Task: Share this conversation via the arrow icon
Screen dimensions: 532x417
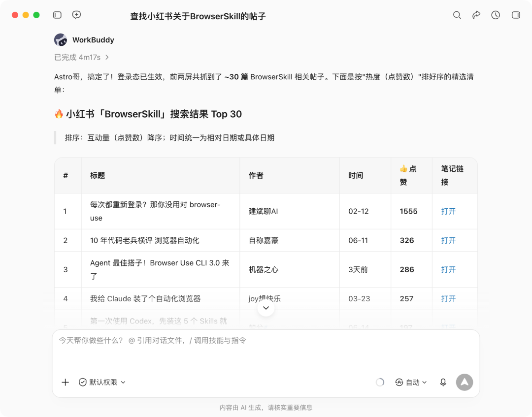Action: pyautogui.click(x=476, y=15)
